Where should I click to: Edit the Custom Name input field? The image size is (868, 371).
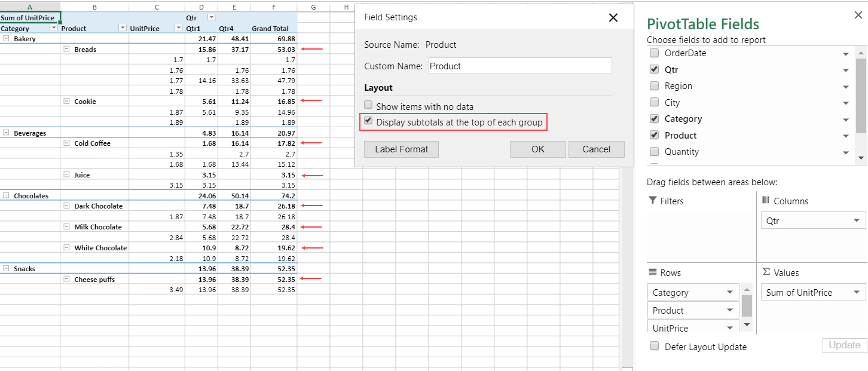(x=520, y=66)
